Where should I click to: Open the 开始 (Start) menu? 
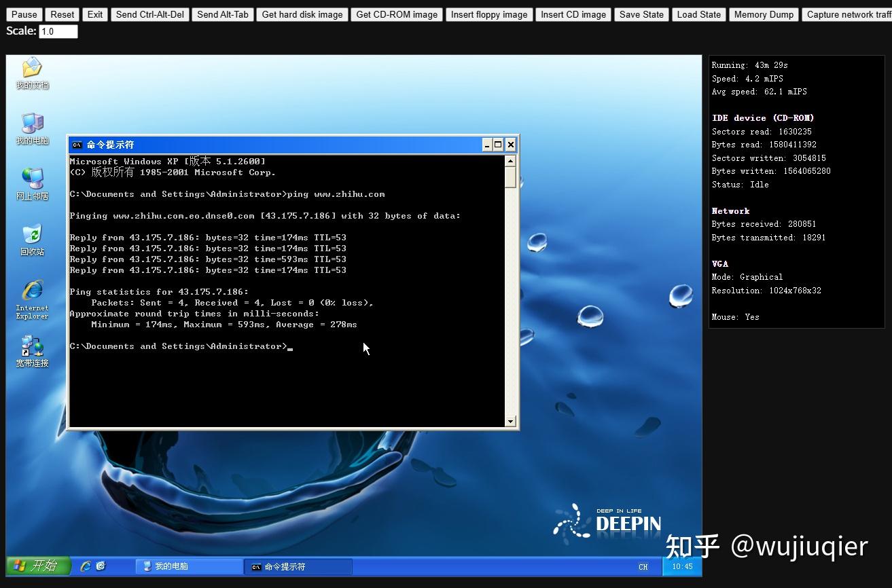(37, 566)
